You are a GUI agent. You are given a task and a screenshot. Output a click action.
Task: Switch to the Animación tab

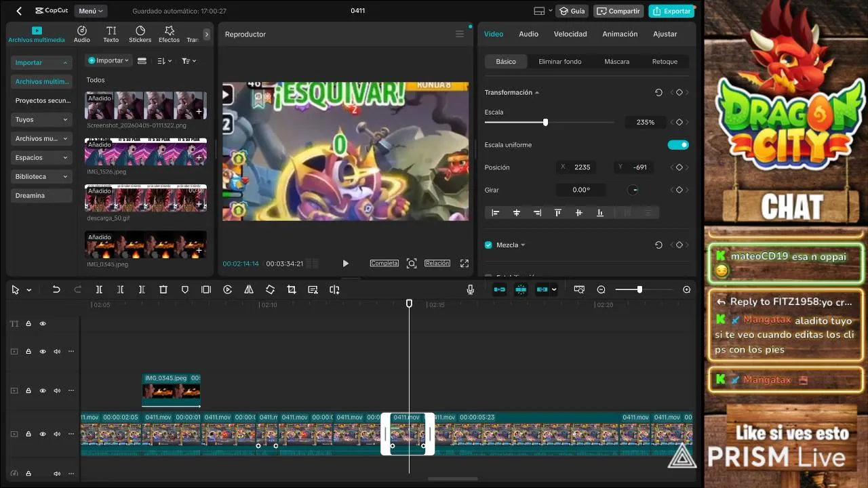[620, 34]
